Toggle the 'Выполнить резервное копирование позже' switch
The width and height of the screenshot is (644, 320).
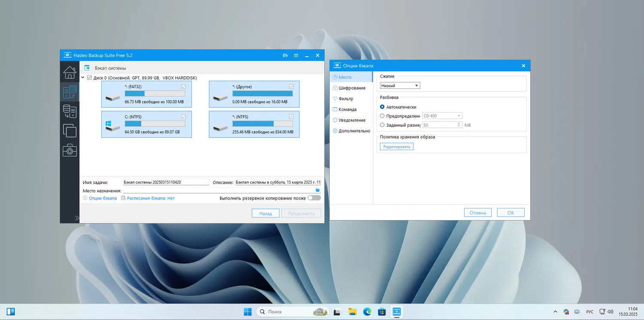314,198
